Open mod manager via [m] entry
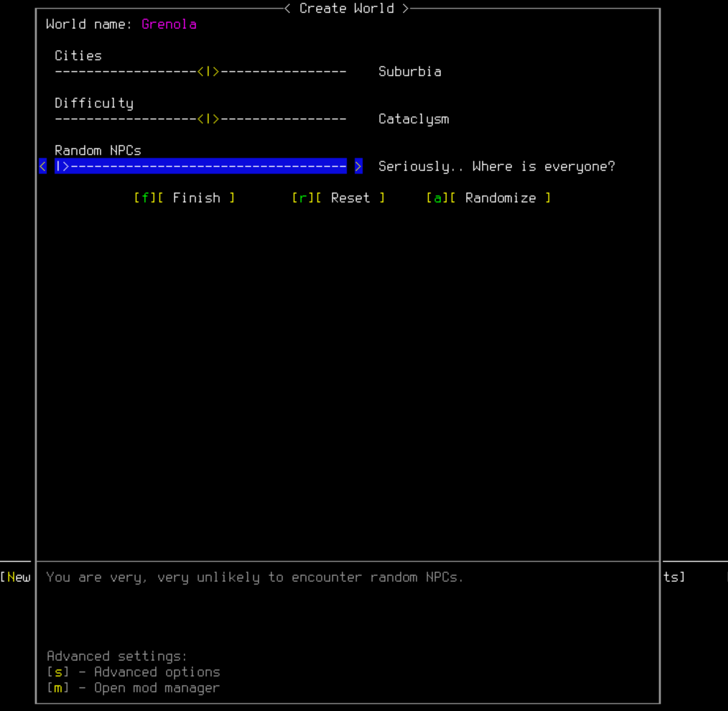Screen dimensions: 728x711 (133, 688)
